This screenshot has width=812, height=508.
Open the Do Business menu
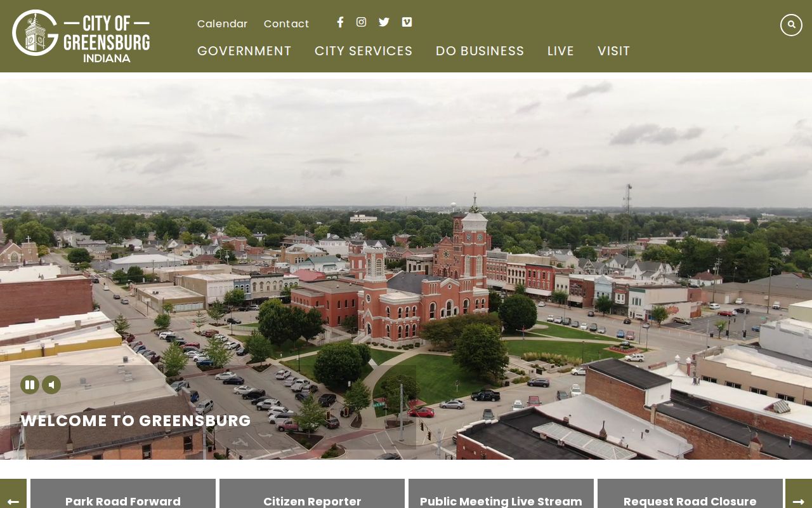[x=480, y=51]
